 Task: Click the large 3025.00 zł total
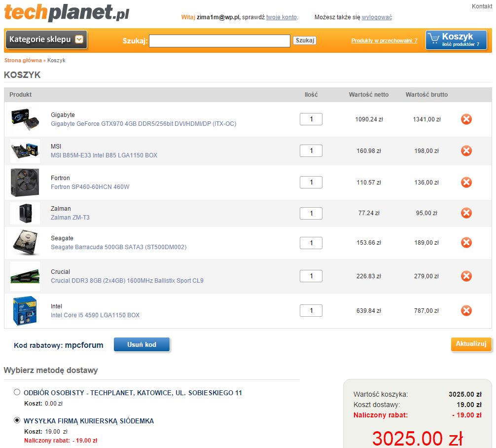point(417,439)
